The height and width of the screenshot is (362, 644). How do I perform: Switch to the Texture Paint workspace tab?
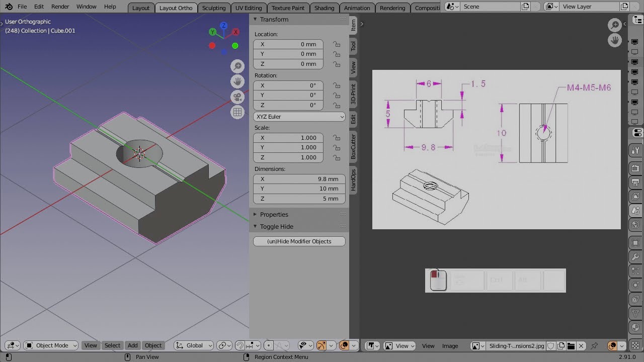[x=288, y=8]
